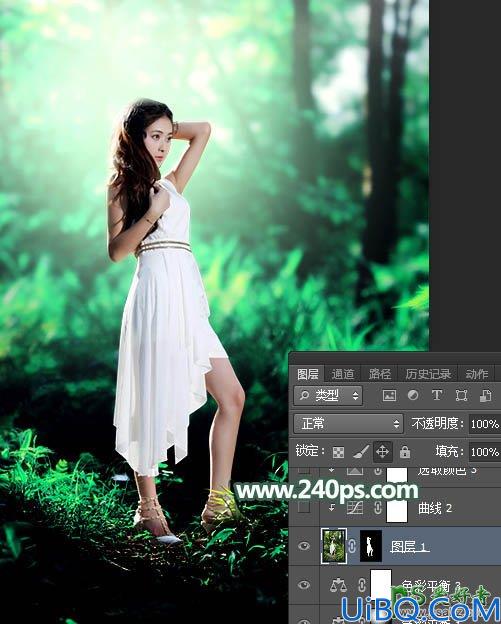The height and width of the screenshot is (624, 501).
Task: Select the white mask thumbnail of 曲线 2
Action: pyautogui.click(x=397, y=509)
